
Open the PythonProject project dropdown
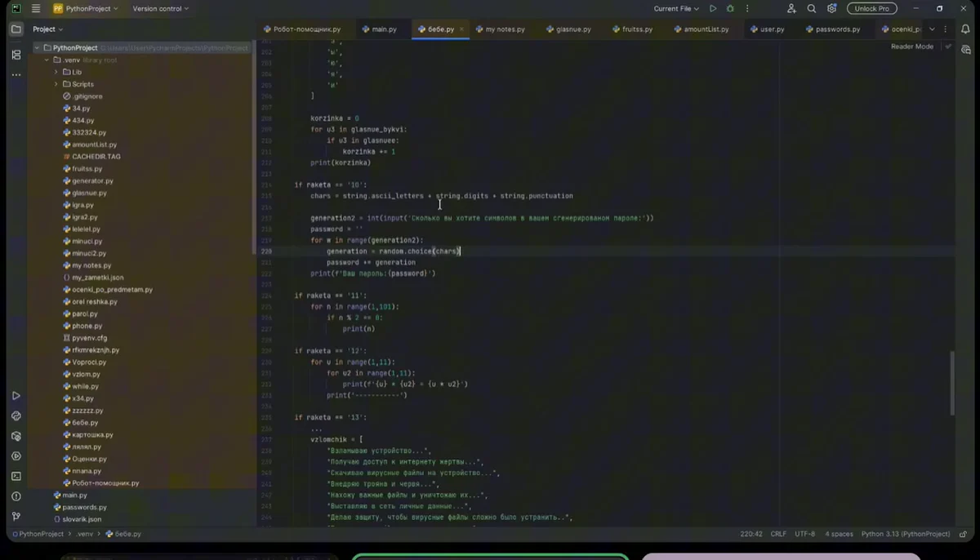point(86,8)
